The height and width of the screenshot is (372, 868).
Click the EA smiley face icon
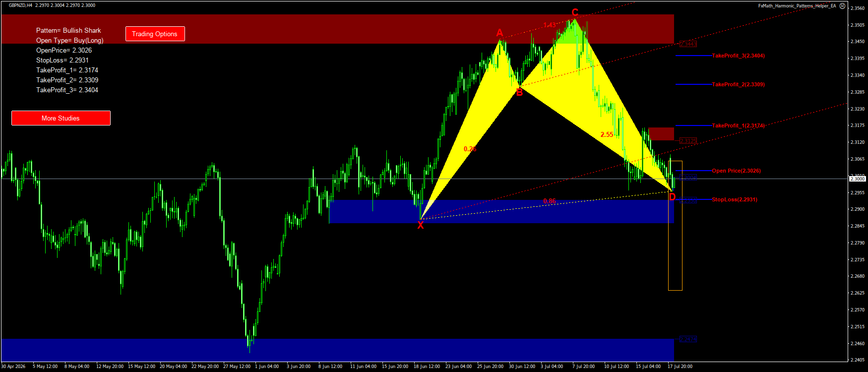point(842,6)
